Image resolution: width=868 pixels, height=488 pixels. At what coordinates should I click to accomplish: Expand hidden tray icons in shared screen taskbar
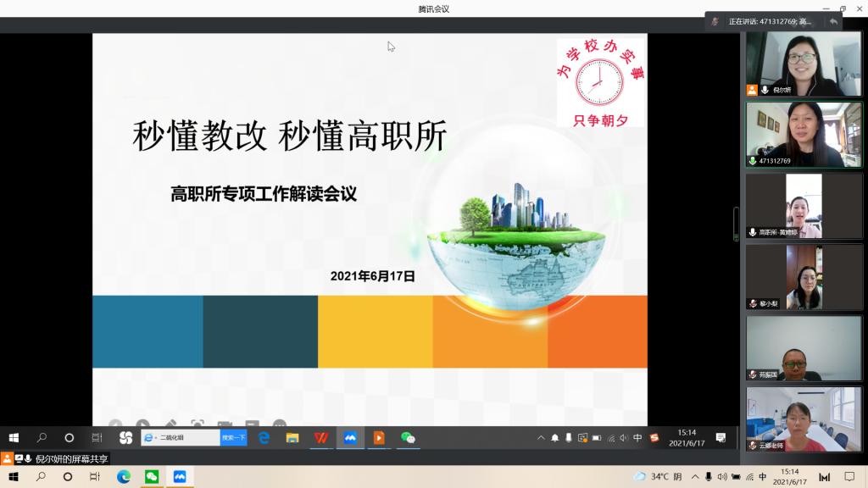tap(542, 438)
